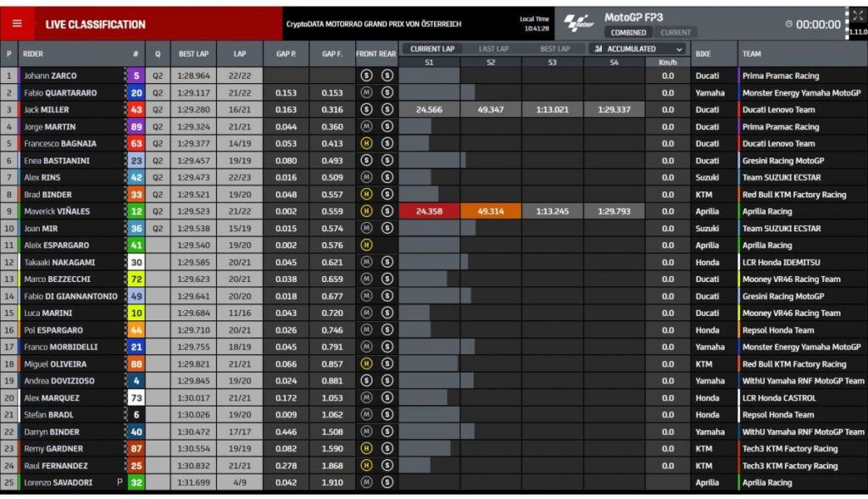Screen dimensions: 868x499
Task: Click Zarco's best lap 1:28.964
Action: (194, 75)
